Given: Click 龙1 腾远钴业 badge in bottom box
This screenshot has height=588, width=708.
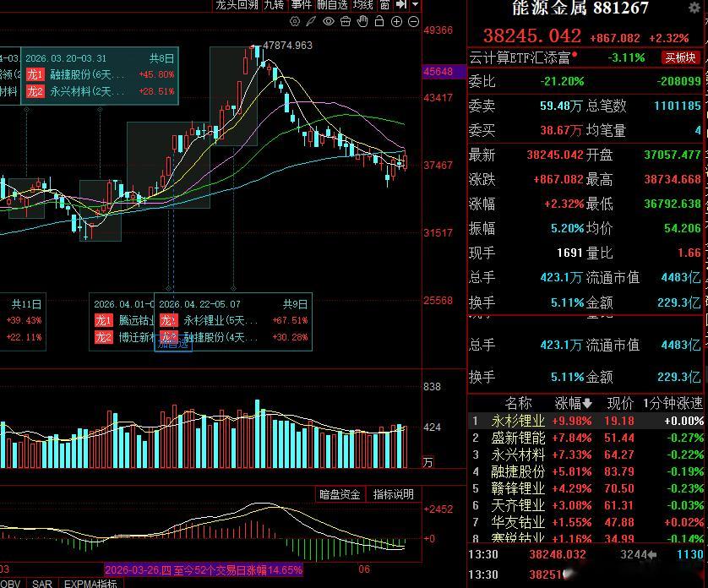Looking at the screenshot, I should [103, 320].
